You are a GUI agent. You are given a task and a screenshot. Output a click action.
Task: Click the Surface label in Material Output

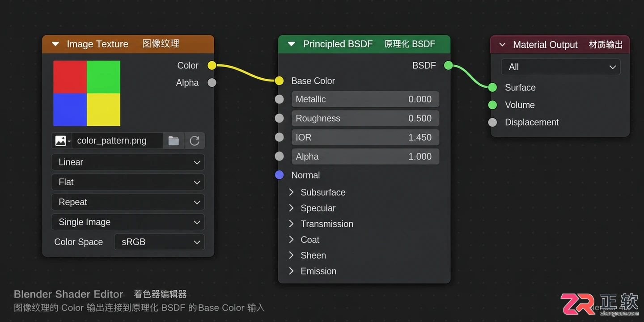[x=520, y=88]
